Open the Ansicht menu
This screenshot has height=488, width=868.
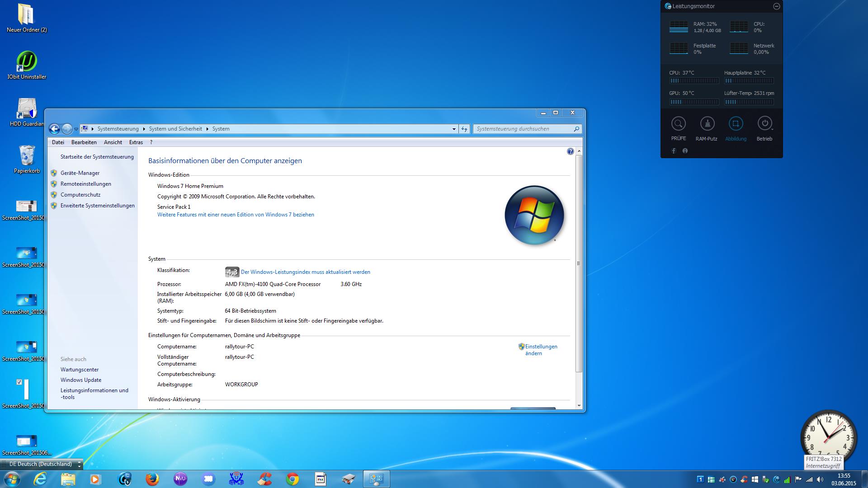(113, 142)
